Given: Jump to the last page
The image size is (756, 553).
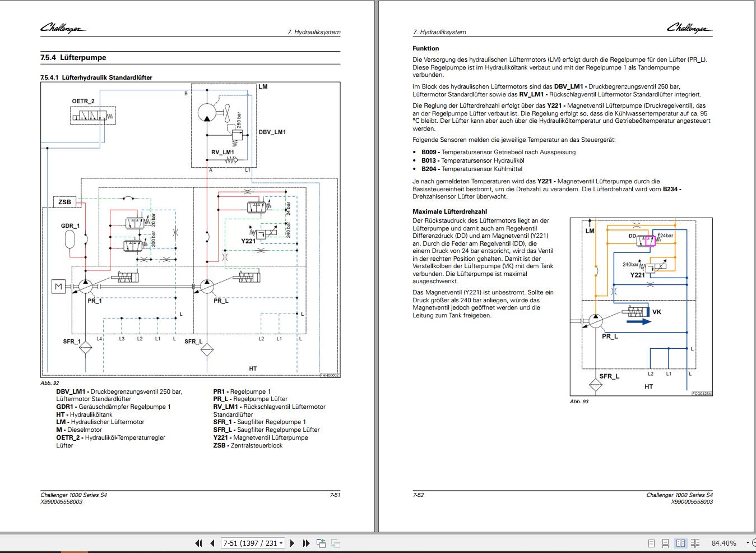Looking at the screenshot, I should 306,543.
